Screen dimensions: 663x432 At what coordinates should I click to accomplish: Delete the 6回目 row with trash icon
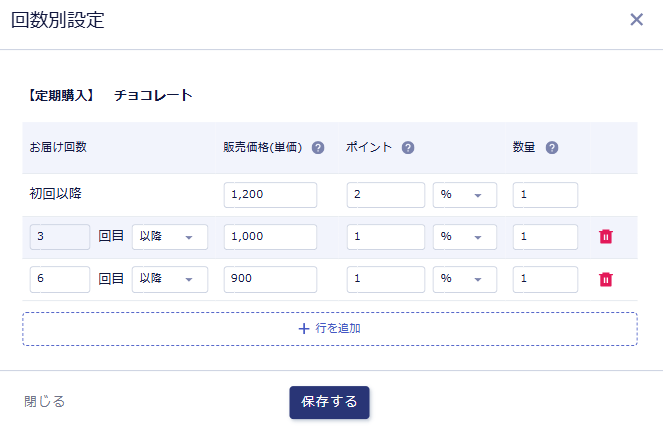click(605, 279)
